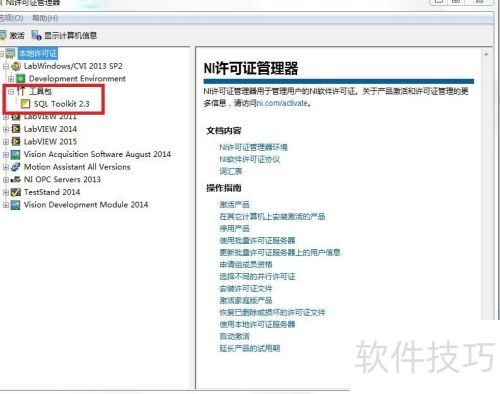Open the 延长产品的试用期 link
The image size is (500, 394).
pyautogui.click(x=249, y=349)
